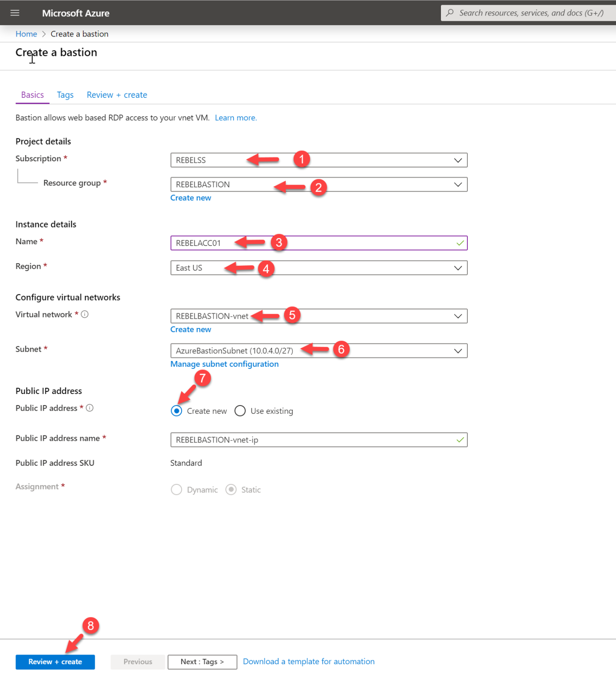
Task: Click the search magnifier icon
Action: pos(449,12)
